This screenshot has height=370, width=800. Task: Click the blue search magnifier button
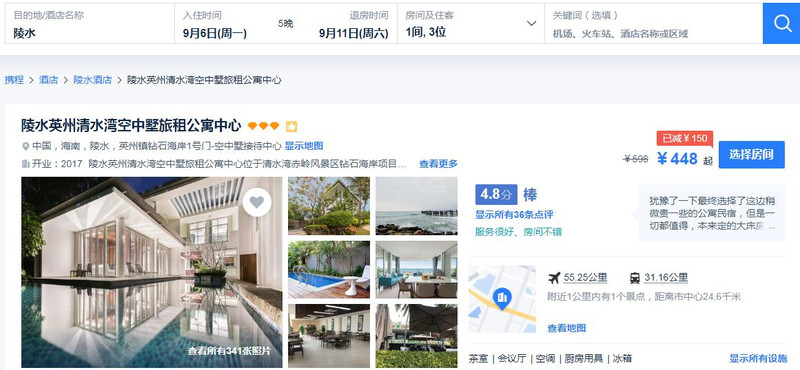point(781,23)
